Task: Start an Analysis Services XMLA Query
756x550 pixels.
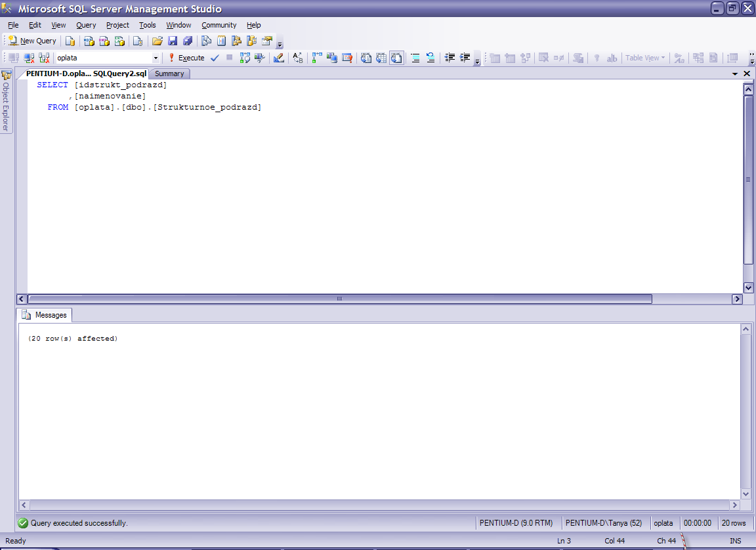Action: [119, 41]
